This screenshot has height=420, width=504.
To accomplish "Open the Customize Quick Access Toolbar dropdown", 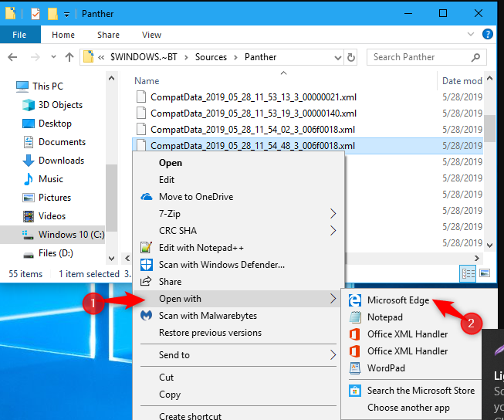I will pyautogui.click(x=66, y=15).
